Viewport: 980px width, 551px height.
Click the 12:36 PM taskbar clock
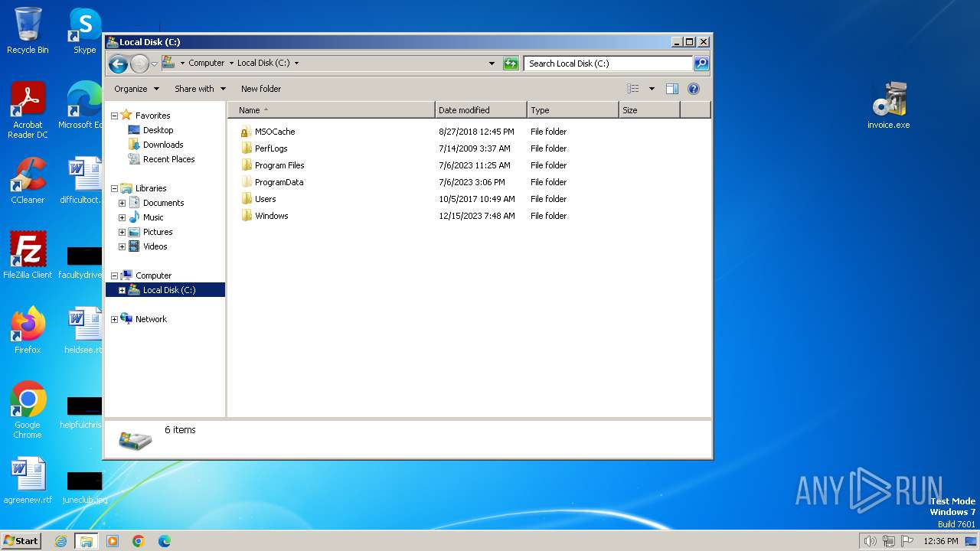click(941, 541)
